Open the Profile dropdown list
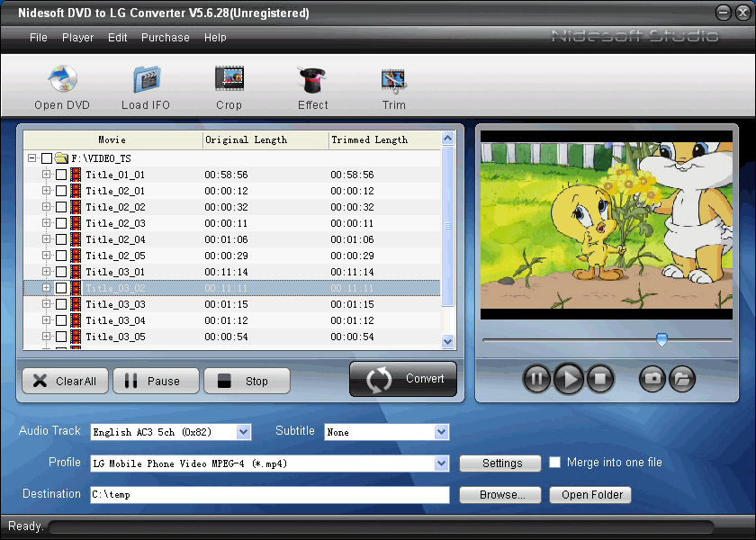The width and height of the screenshot is (756, 540). click(441, 463)
